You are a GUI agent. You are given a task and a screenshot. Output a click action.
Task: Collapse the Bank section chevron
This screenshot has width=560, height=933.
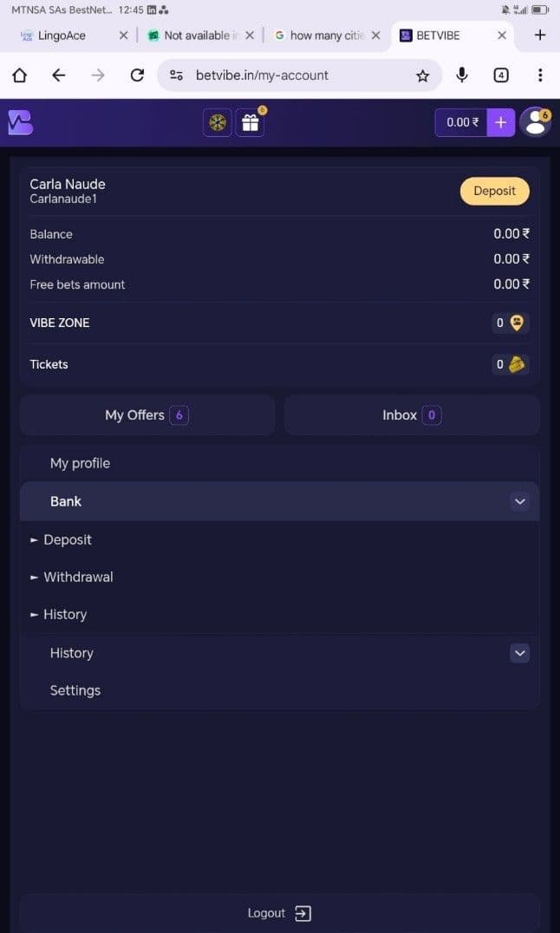point(519,501)
